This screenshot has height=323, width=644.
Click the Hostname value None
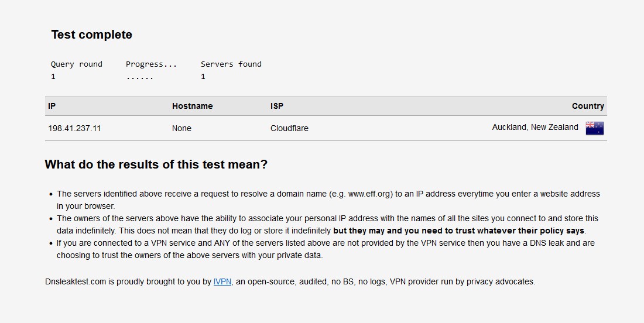pyautogui.click(x=181, y=128)
